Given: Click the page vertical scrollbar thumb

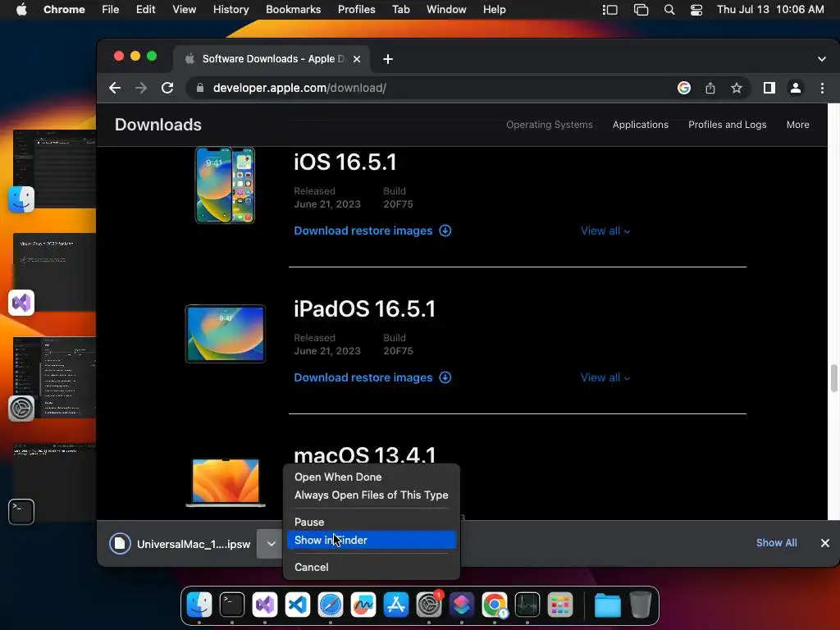Looking at the screenshot, I should click(x=833, y=378).
